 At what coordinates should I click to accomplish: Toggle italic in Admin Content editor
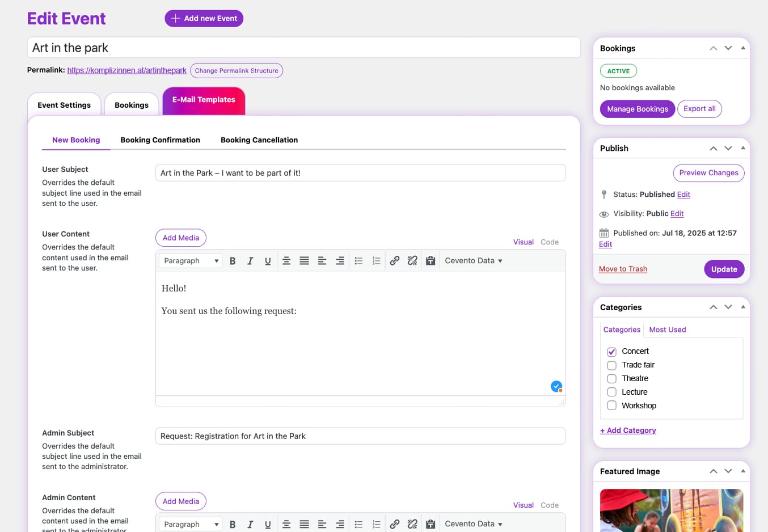click(250, 524)
